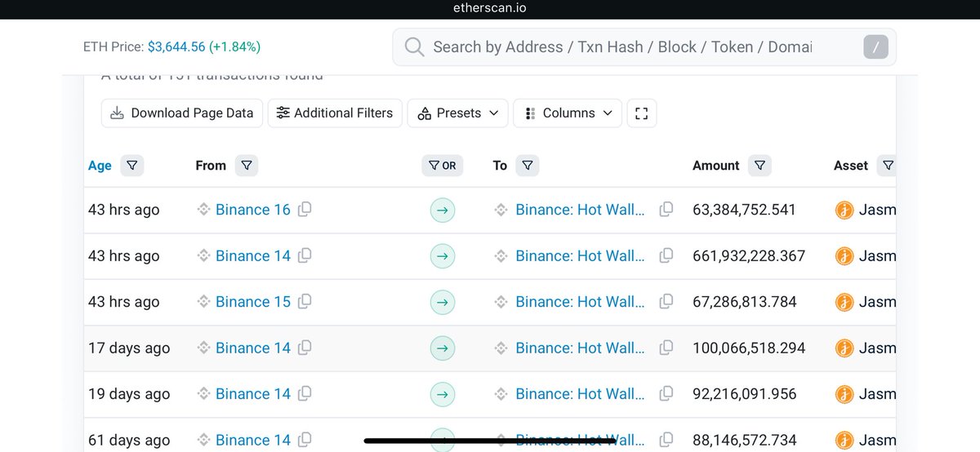This screenshot has height=452, width=980.
Task: Open the From column filter
Action: (247, 166)
